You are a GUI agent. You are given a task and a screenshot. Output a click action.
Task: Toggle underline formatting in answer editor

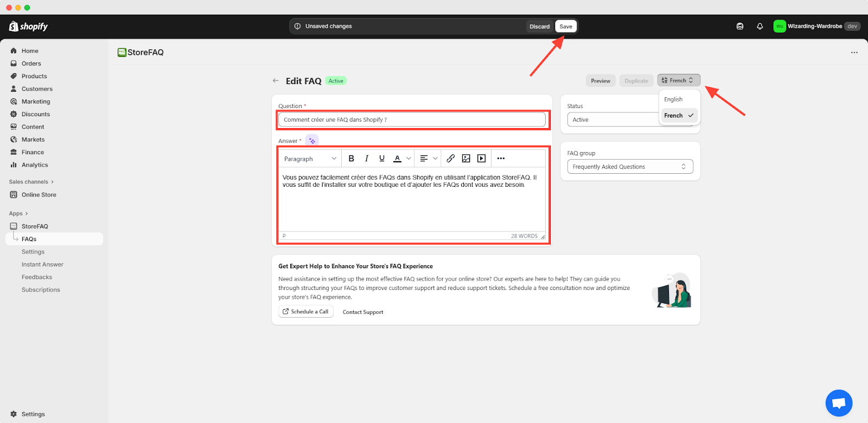[x=382, y=159]
